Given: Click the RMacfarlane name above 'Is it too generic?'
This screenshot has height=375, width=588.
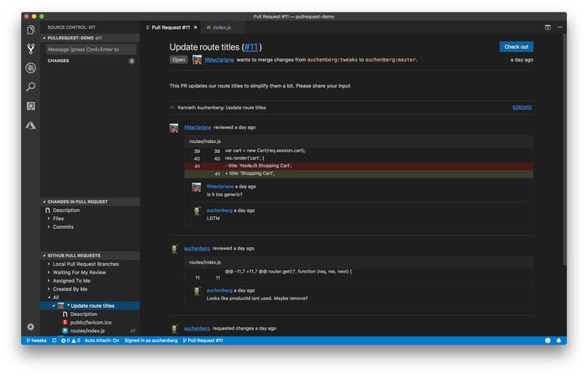Looking at the screenshot, I should 220,187.
